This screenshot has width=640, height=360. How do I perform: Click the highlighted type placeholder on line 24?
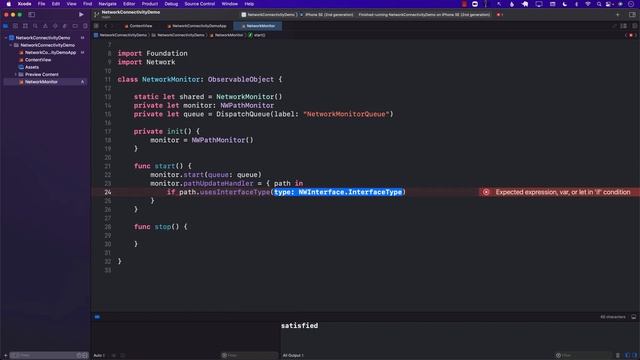(x=338, y=192)
